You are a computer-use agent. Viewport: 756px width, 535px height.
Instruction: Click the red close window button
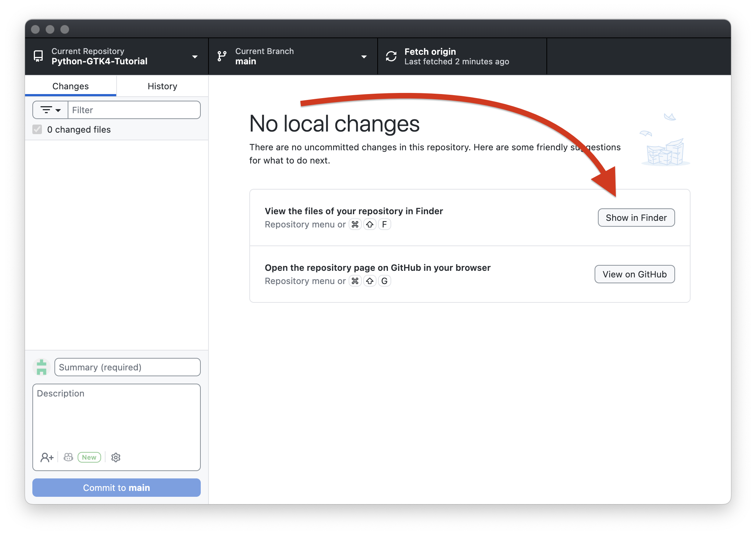35,29
